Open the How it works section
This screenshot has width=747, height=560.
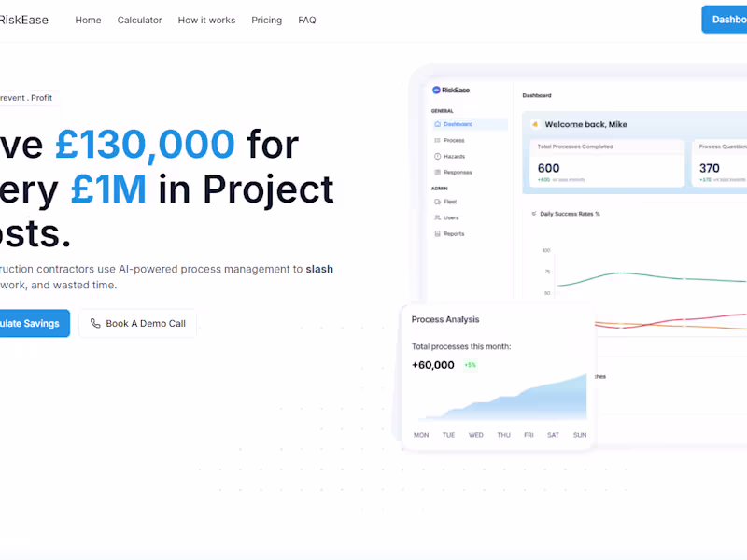point(206,20)
